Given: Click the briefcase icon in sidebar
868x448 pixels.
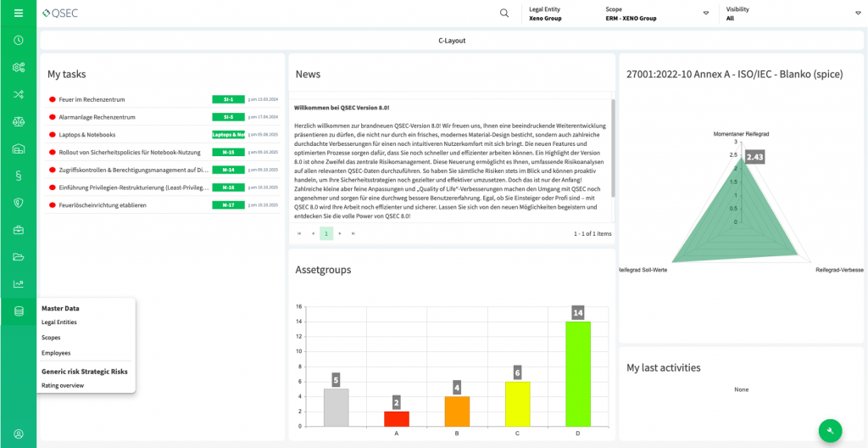Looking at the screenshot, I should pos(18,230).
